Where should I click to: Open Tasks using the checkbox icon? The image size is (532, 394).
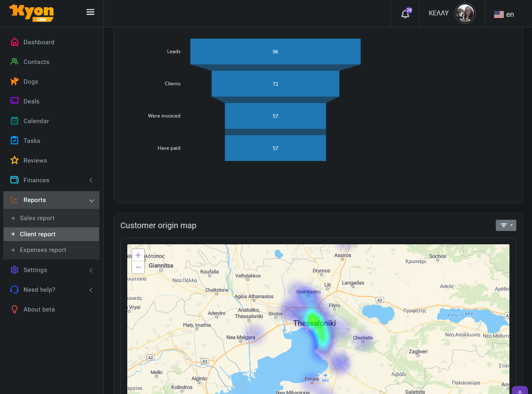14,140
